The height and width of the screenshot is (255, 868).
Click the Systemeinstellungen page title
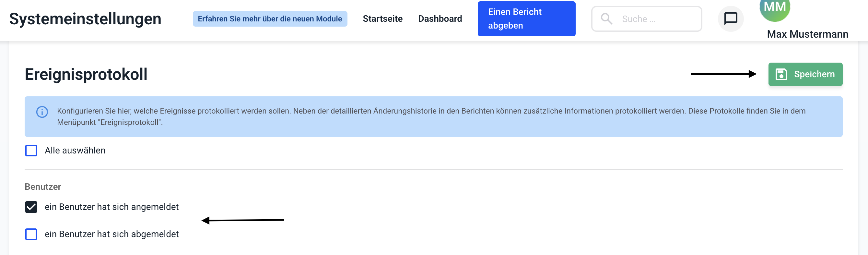point(85,19)
